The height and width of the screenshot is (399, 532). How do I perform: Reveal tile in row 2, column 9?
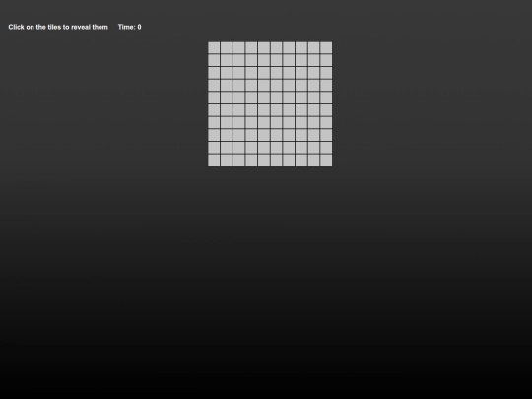(x=313, y=60)
